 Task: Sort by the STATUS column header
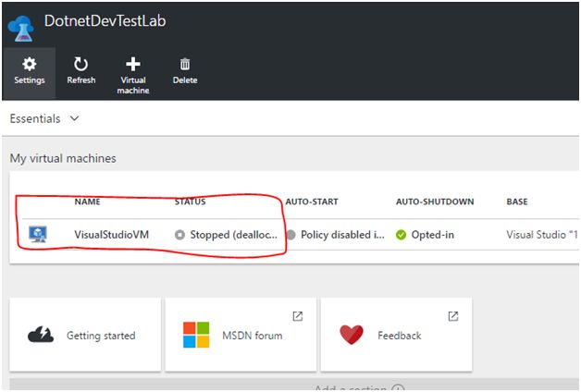point(190,202)
